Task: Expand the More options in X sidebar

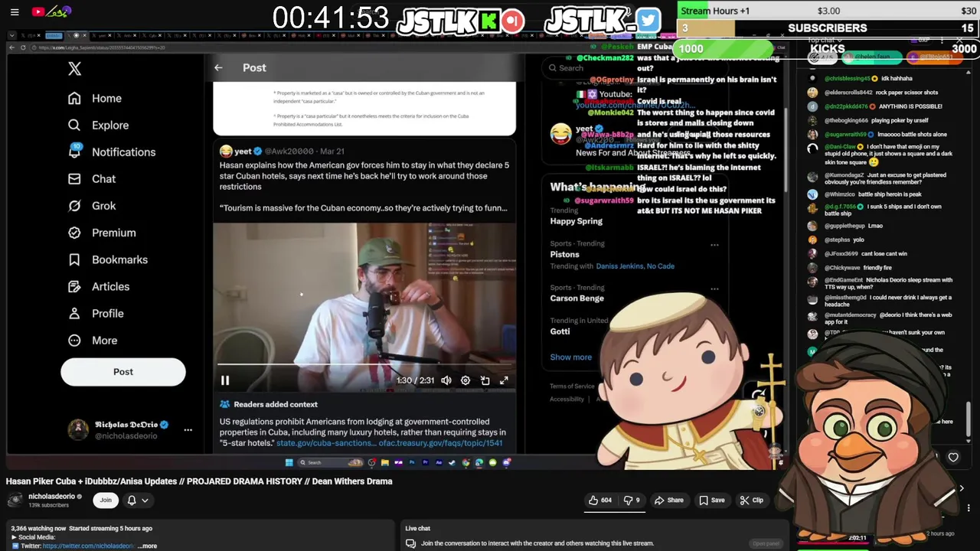Action: coord(93,341)
